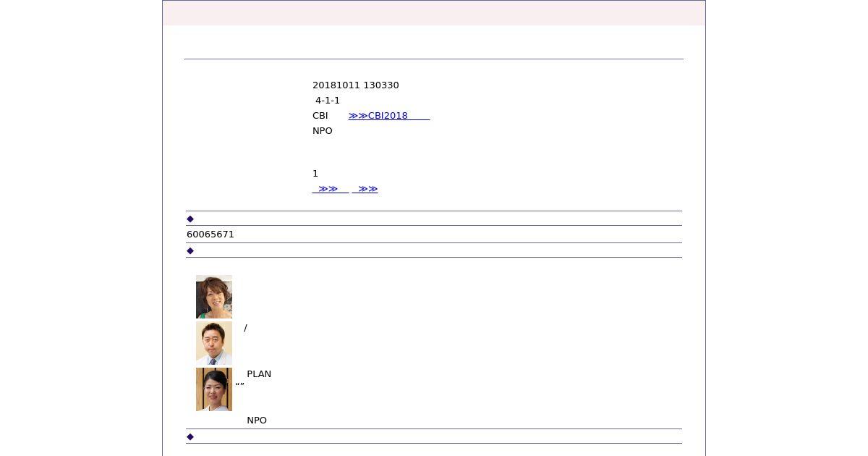Screen dimensions: 868x456
Task: Click the NPO text below the third portrait
Action: [x=257, y=421]
